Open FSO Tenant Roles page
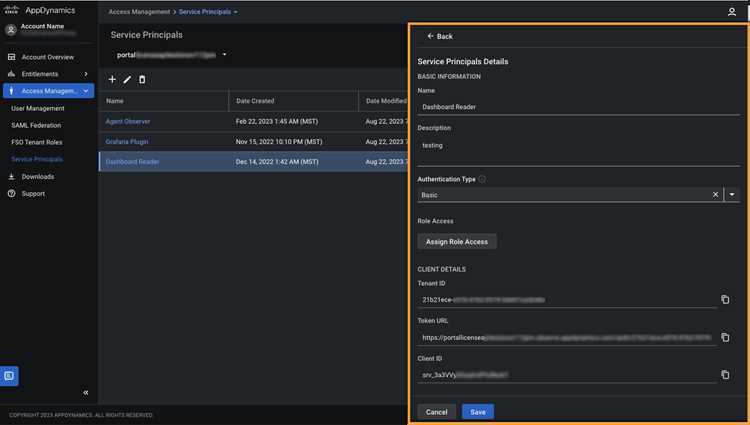This screenshot has width=750, height=425. (37, 142)
